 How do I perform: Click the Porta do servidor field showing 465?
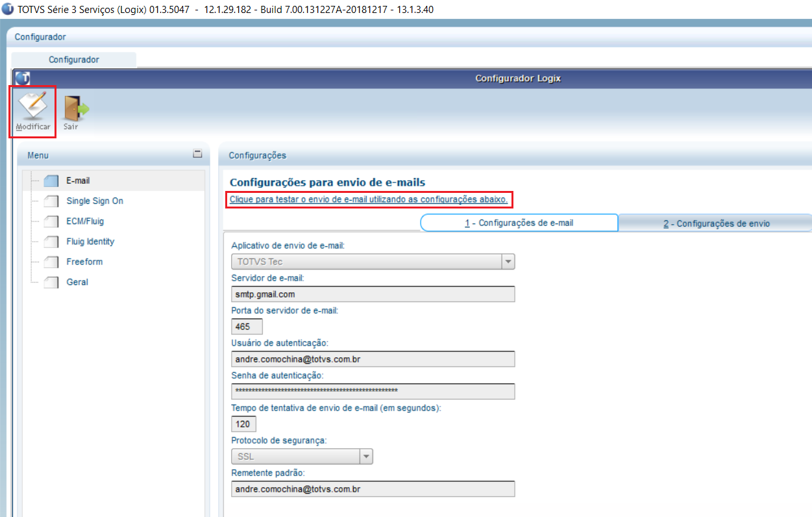[x=247, y=327]
